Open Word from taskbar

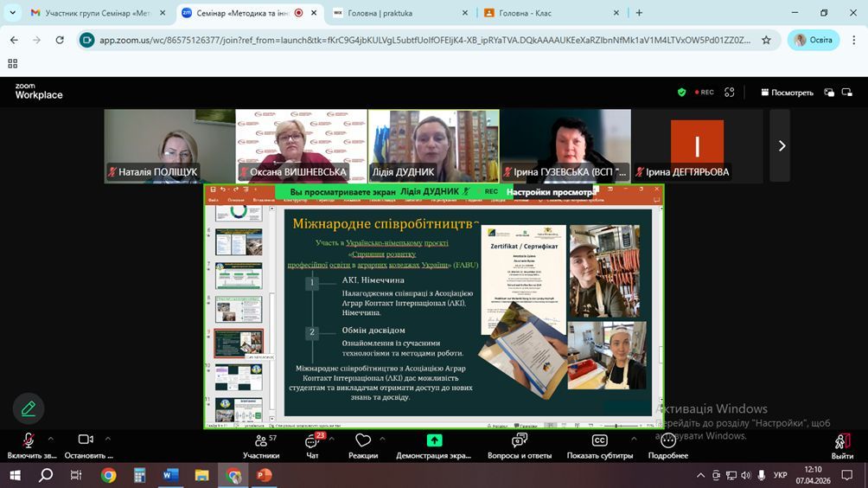pyautogui.click(x=170, y=475)
